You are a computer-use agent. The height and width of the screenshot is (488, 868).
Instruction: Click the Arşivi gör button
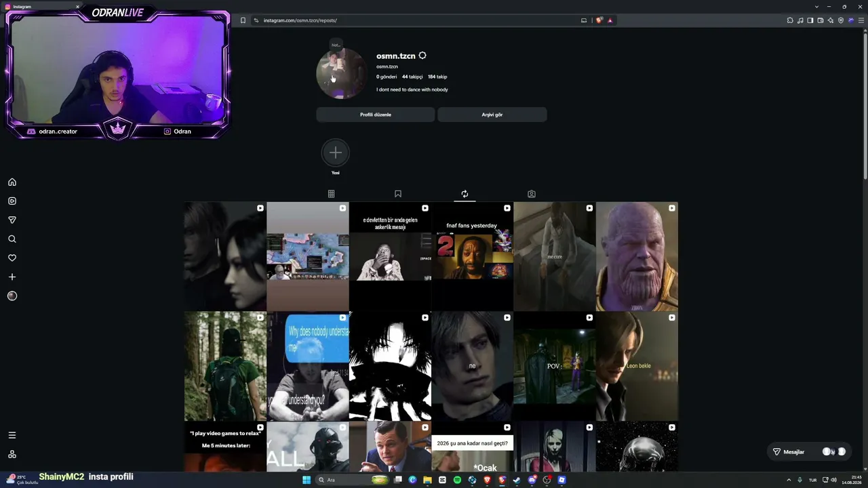[x=492, y=115]
